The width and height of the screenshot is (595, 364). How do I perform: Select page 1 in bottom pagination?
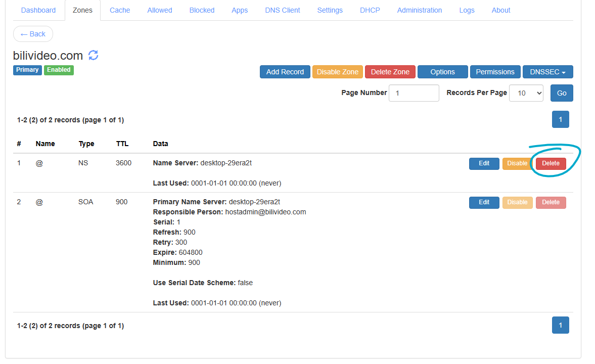click(x=561, y=325)
